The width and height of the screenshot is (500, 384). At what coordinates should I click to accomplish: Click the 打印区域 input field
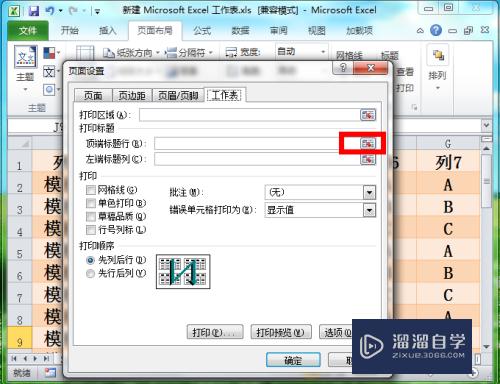click(x=249, y=115)
